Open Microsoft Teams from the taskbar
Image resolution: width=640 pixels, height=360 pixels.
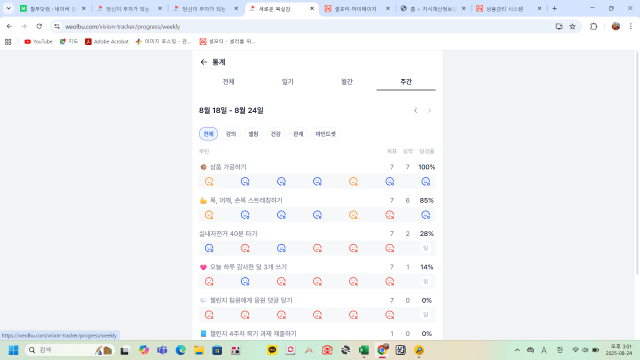pyautogui.click(x=162, y=350)
